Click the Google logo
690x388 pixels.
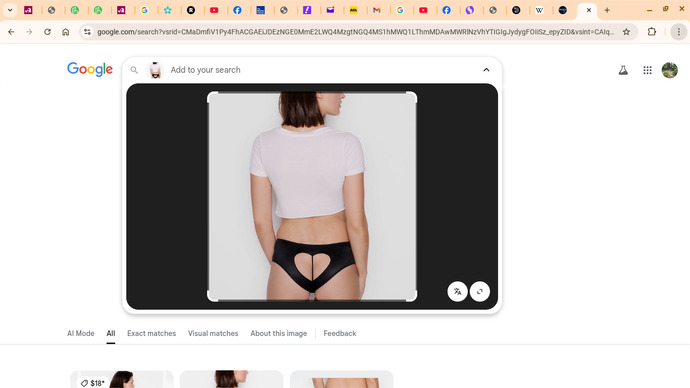click(x=90, y=69)
